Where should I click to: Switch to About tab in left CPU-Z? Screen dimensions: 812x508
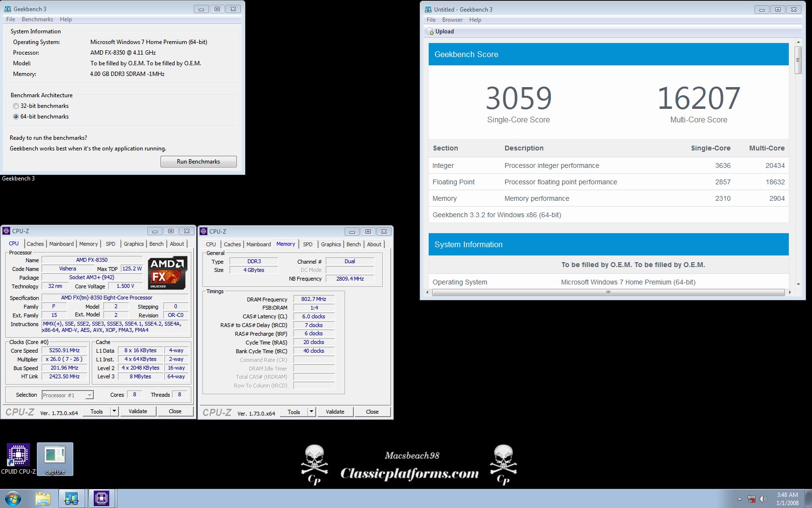point(177,244)
